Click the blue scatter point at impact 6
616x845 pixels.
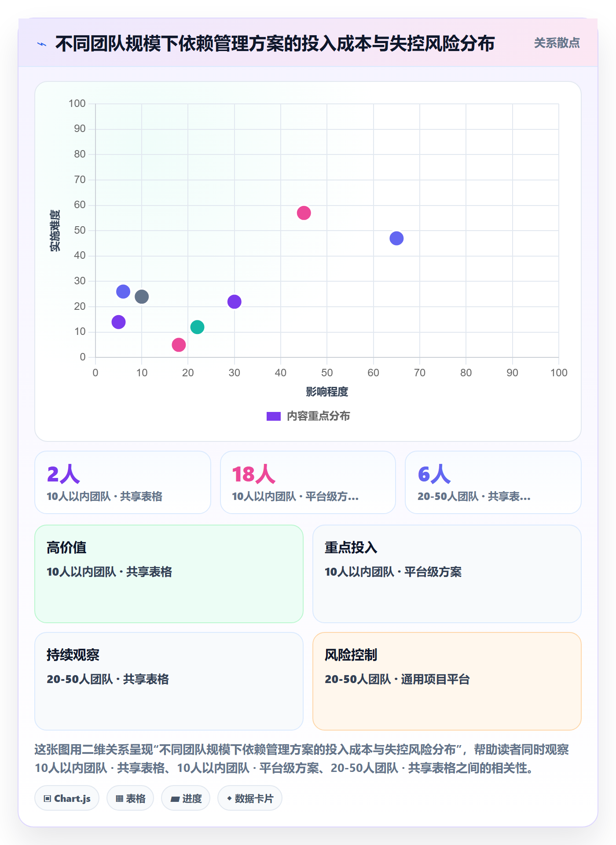click(123, 291)
